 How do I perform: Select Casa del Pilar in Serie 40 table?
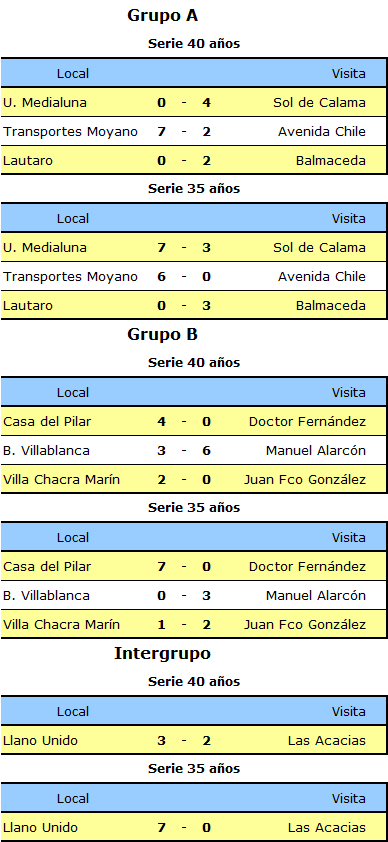coord(47,422)
